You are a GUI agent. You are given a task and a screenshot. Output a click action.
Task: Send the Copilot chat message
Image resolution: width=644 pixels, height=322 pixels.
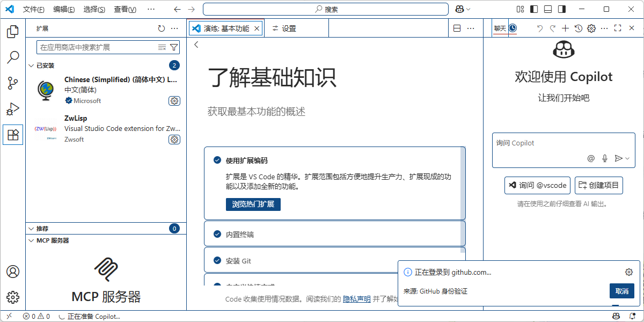[618, 158]
